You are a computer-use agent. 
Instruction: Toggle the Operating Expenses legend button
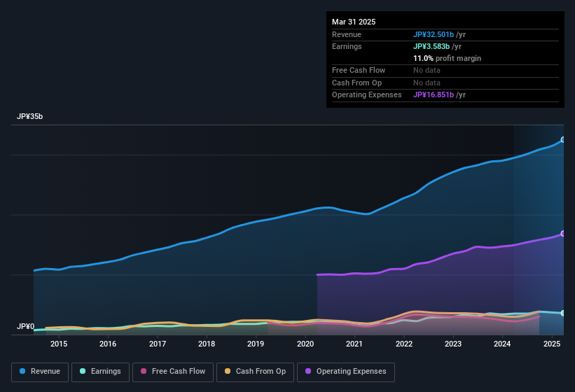345,372
